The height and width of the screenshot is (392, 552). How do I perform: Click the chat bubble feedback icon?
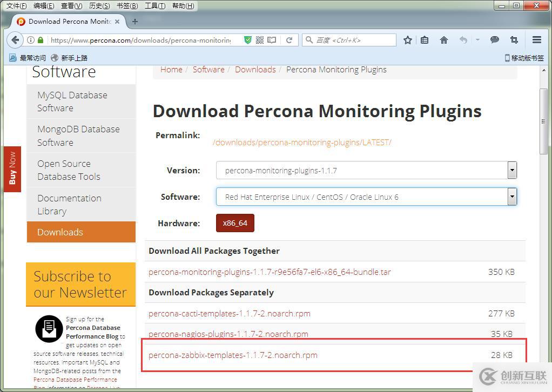click(494, 39)
